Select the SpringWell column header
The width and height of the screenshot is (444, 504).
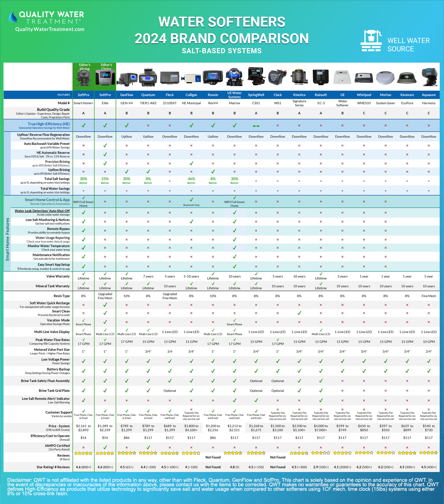pyautogui.click(x=256, y=95)
